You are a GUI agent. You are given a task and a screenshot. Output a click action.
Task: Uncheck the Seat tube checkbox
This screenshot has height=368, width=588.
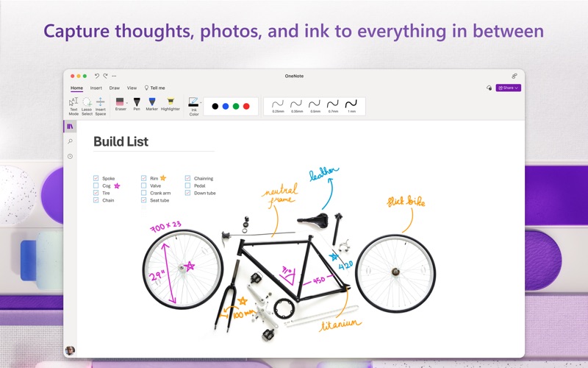click(x=143, y=200)
